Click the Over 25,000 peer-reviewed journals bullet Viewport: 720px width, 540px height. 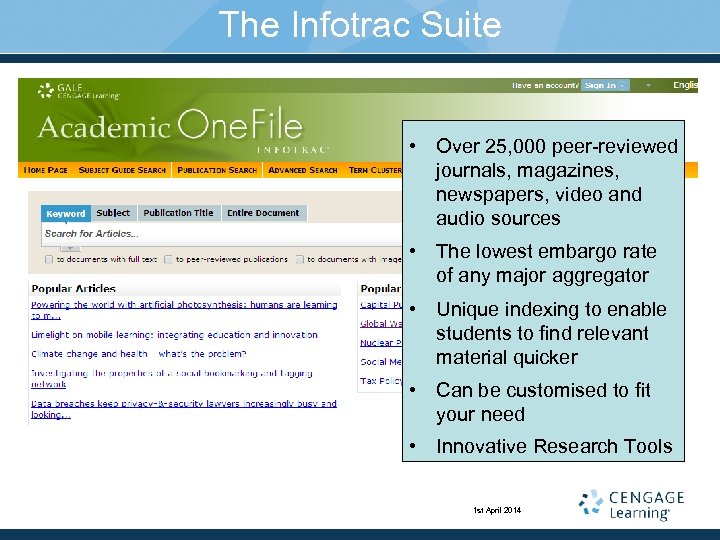click(557, 182)
